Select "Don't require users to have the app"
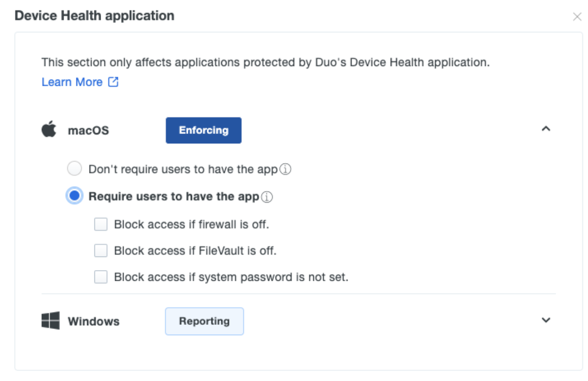The width and height of the screenshot is (588, 381). pyautogui.click(x=74, y=168)
